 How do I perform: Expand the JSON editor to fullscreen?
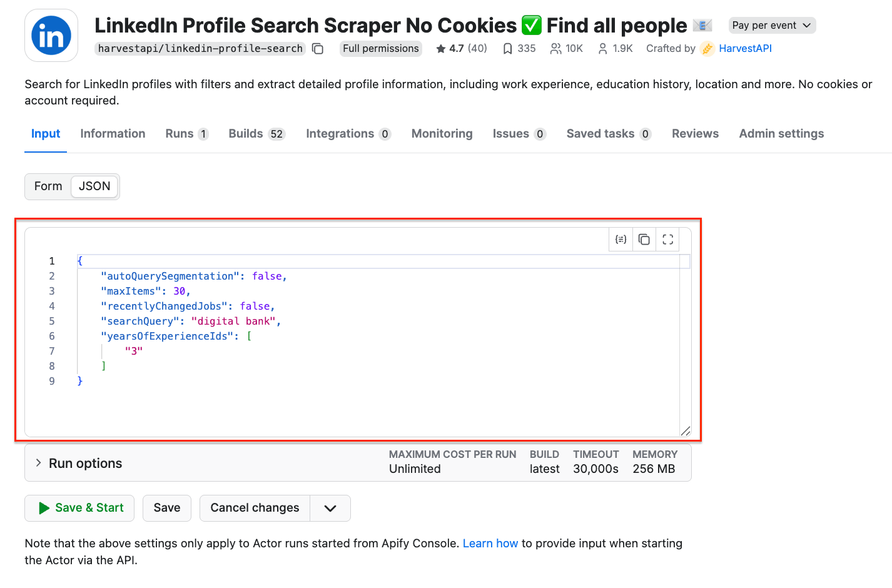[x=667, y=240]
